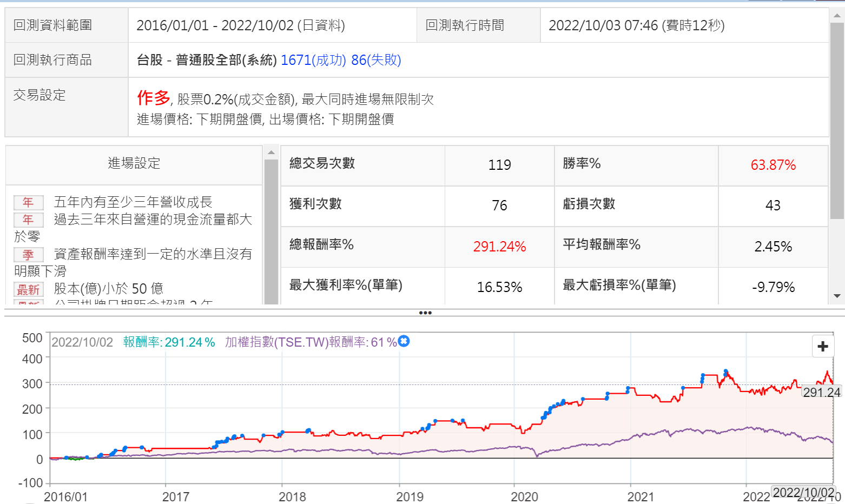Select the red 63.87% win rate value
The height and width of the screenshot is (504, 845).
coord(773,165)
